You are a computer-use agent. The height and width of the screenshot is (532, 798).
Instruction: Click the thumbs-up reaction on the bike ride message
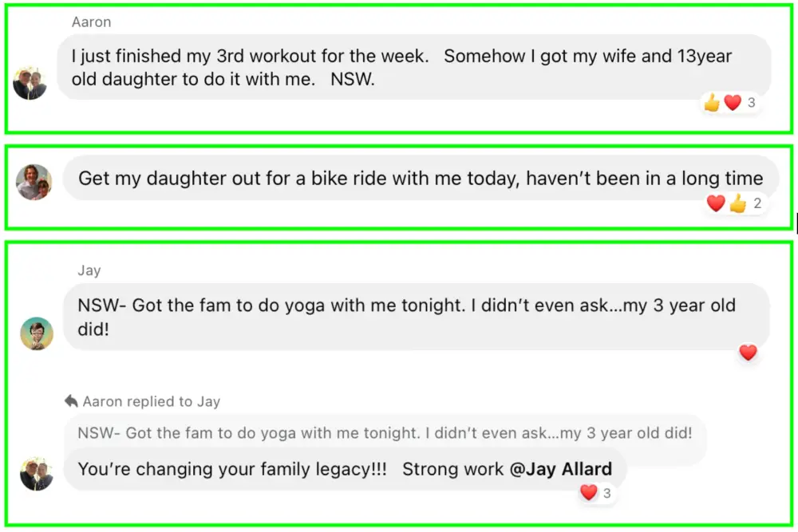737,203
